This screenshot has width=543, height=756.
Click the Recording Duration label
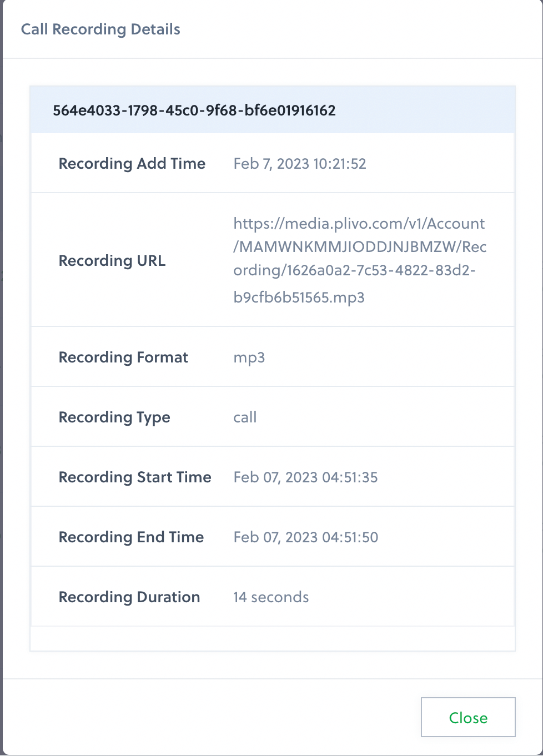click(x=129, y=597)
